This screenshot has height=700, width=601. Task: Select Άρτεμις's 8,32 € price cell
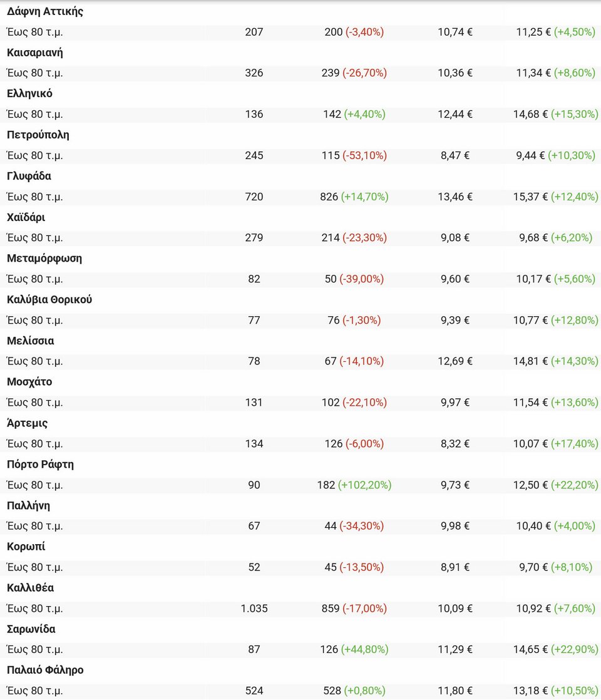point(455,444)
